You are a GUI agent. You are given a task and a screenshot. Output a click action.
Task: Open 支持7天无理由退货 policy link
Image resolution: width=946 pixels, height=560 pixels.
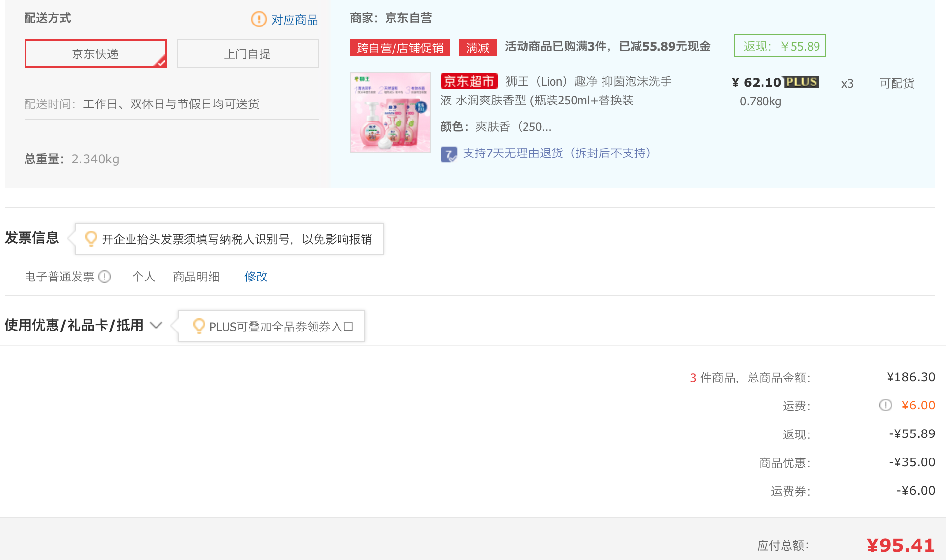click(x=557, y=153)
